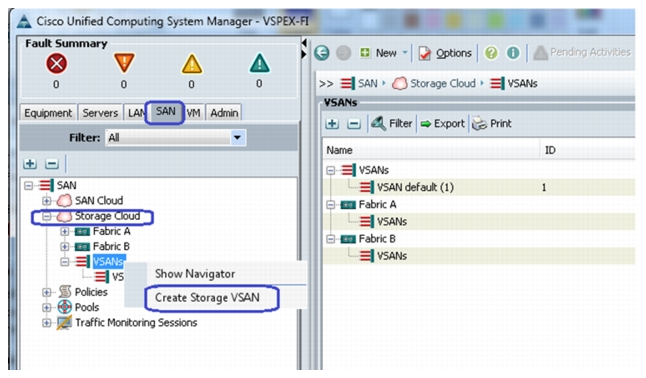Open Pending Activities
646x378 pixels.
pyautogui.click(x=582, y=52)
